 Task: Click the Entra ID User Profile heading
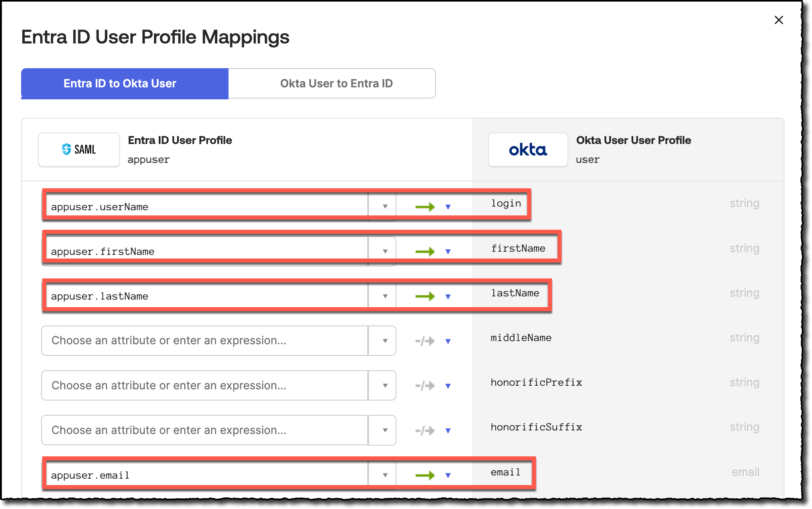tap(180, 140)
